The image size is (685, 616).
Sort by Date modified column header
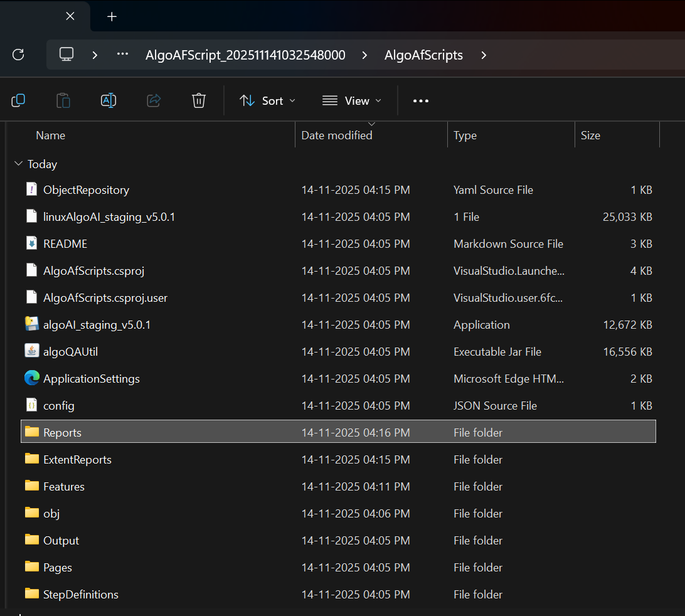pos(337,135)
